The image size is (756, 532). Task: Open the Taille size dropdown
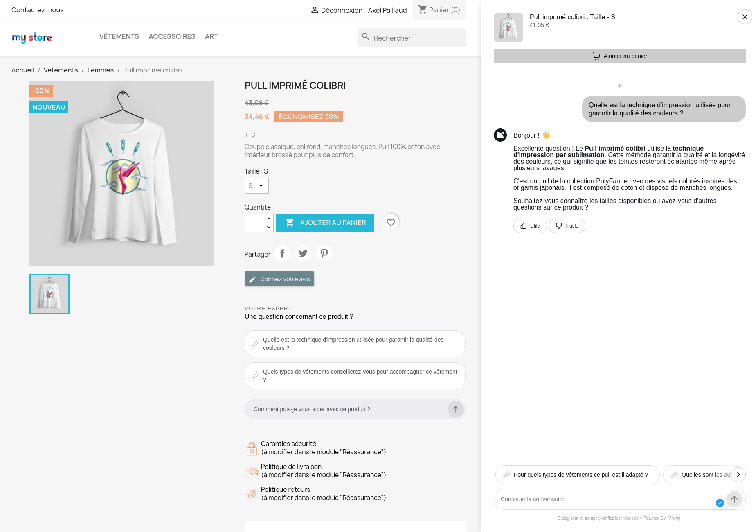256,186
